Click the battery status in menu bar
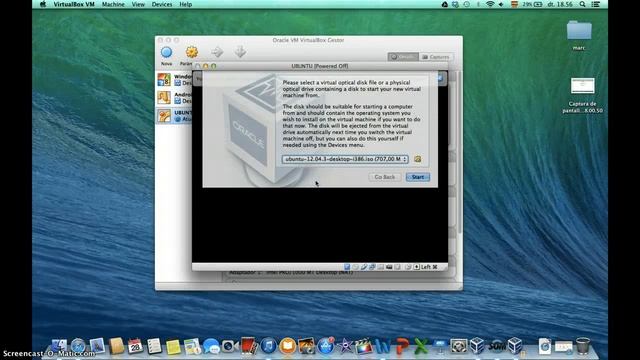Viewport: 640px width, 360px height. pos(533,4)
